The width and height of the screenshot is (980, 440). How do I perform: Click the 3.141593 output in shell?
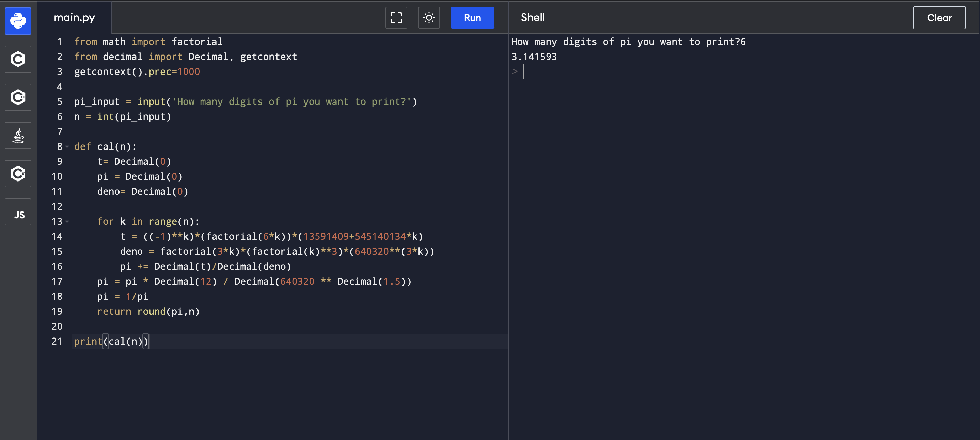[x=533, y=57]
